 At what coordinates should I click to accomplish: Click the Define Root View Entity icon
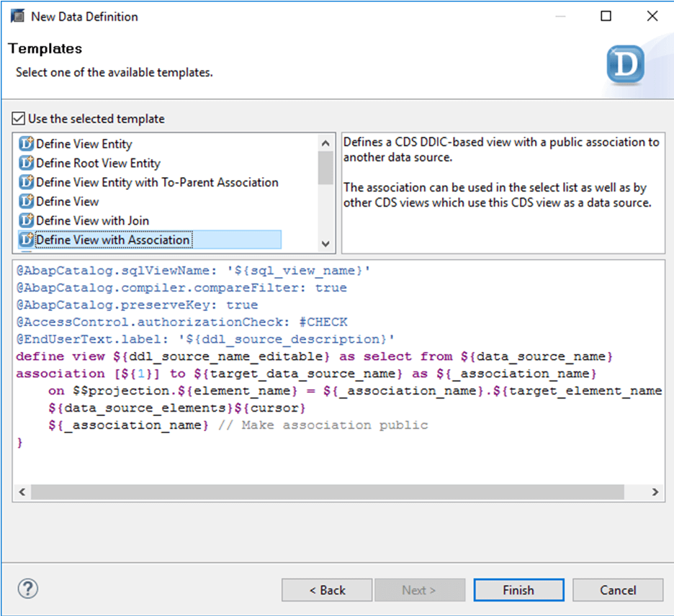click(x=26, y=163)
